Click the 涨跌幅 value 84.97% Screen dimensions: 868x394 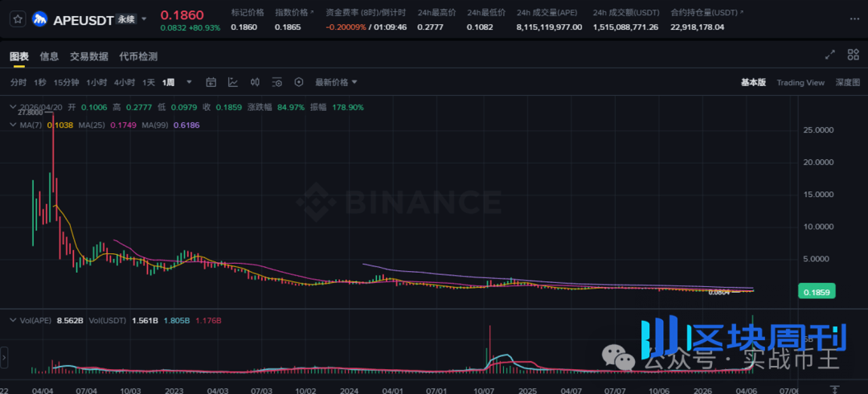pos(291,107)
